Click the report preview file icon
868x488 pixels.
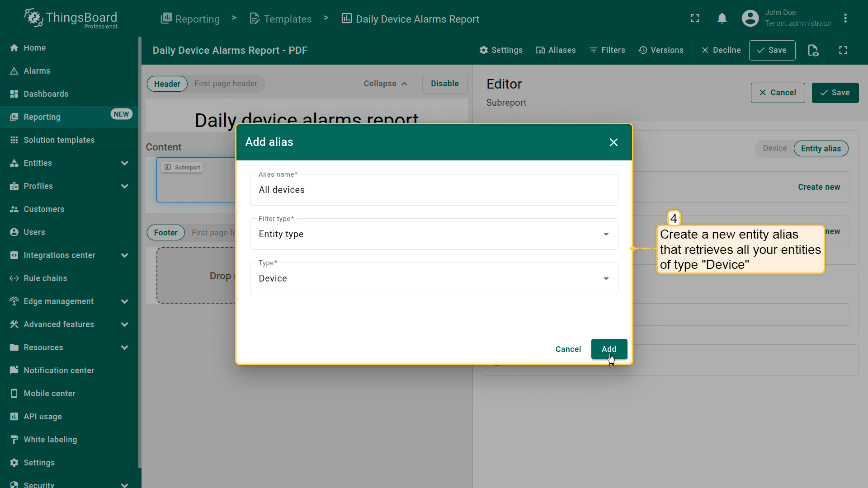tap(813, 50)
